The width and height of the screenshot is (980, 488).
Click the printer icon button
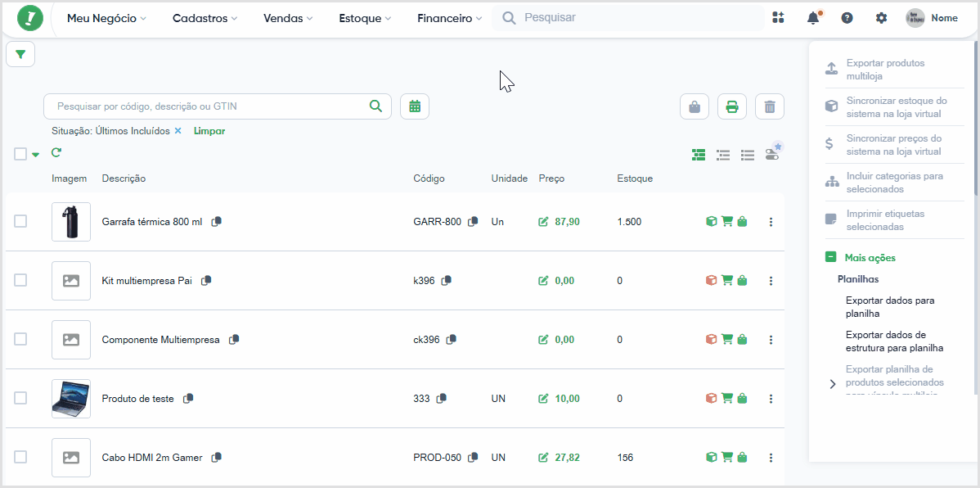point(732,107)
